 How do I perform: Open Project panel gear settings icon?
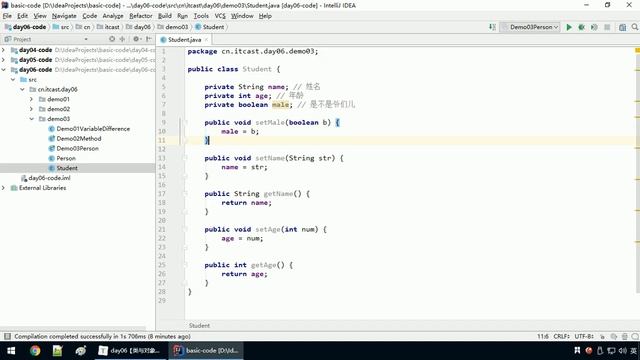tap(136, 39)
